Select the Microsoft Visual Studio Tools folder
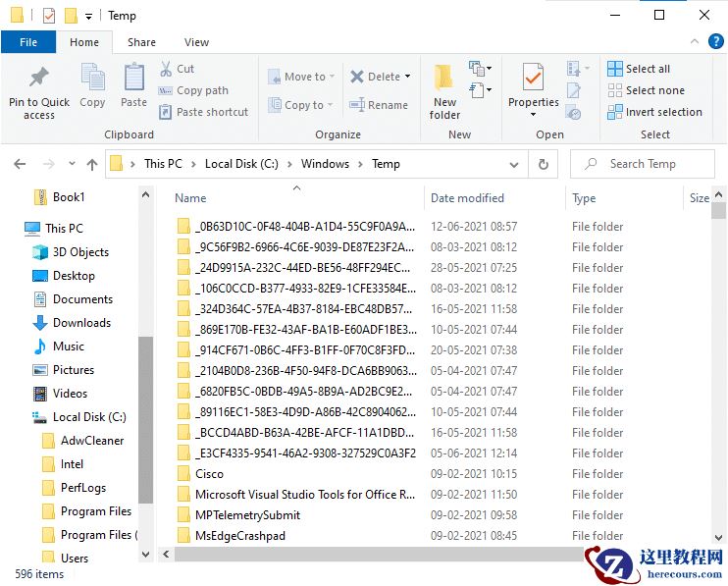Viewport: 728px width, 586px height. [295, 495]
